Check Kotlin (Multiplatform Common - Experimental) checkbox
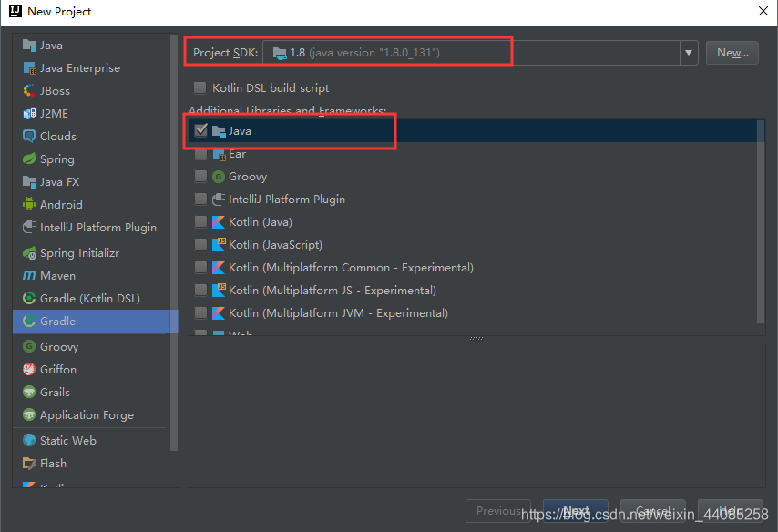Image resolution: width=778 pixels, height=532 pixels. (x=201, y=267)
